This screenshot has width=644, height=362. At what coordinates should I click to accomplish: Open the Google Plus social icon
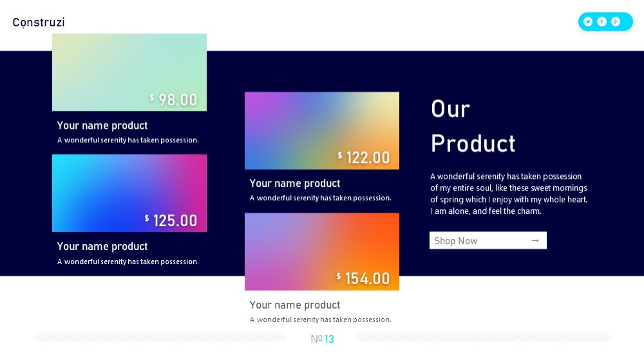point(615,22)
